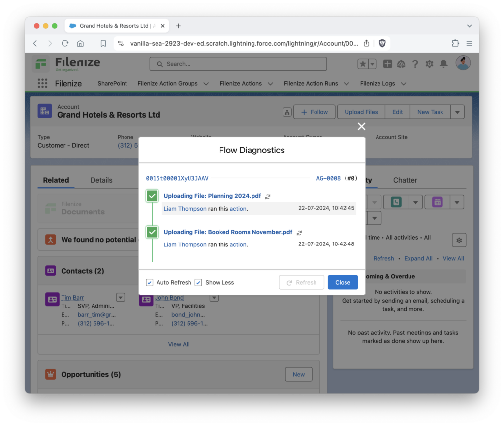Open the Notifications bell icon
The height and width of the screenshot is (426, 504).
click(443, 63)
